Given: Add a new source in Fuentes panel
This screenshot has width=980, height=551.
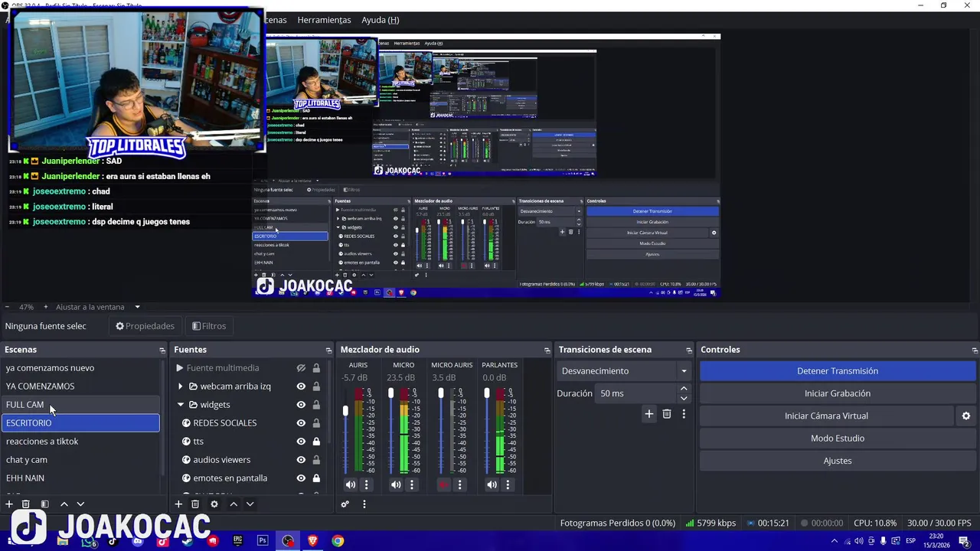Looking at the screenshot, I should tap(178, 504).
